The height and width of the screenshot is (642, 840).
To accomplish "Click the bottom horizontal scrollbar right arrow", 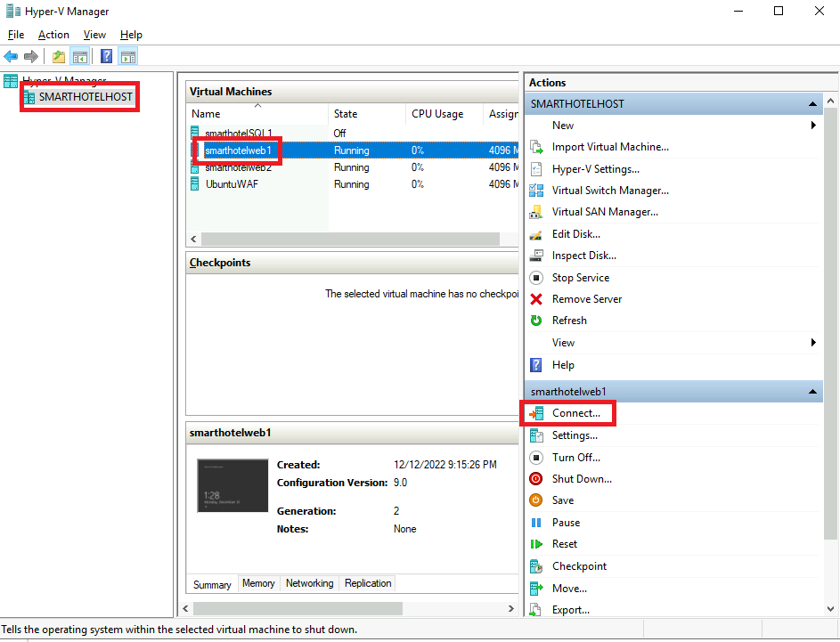I will (x=510, y=608).
